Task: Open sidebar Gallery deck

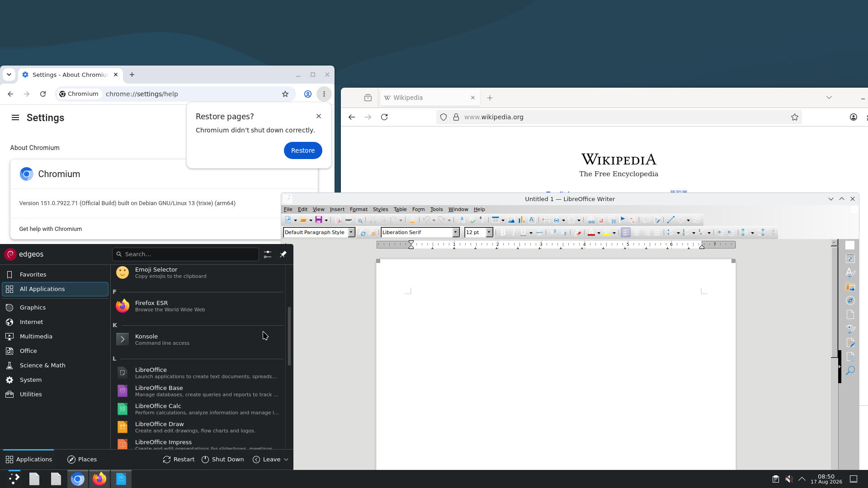Action: click(x=850, y=287)
